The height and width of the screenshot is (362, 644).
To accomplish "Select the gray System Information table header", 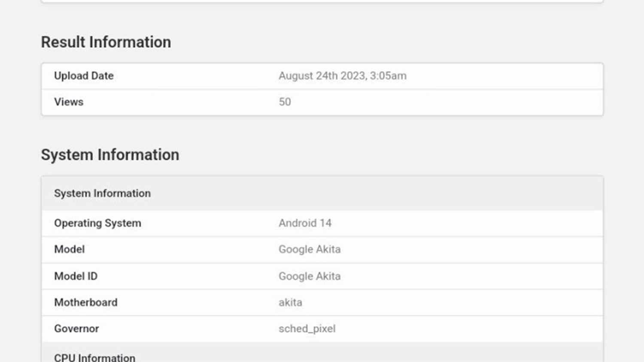I will point(102,193).
